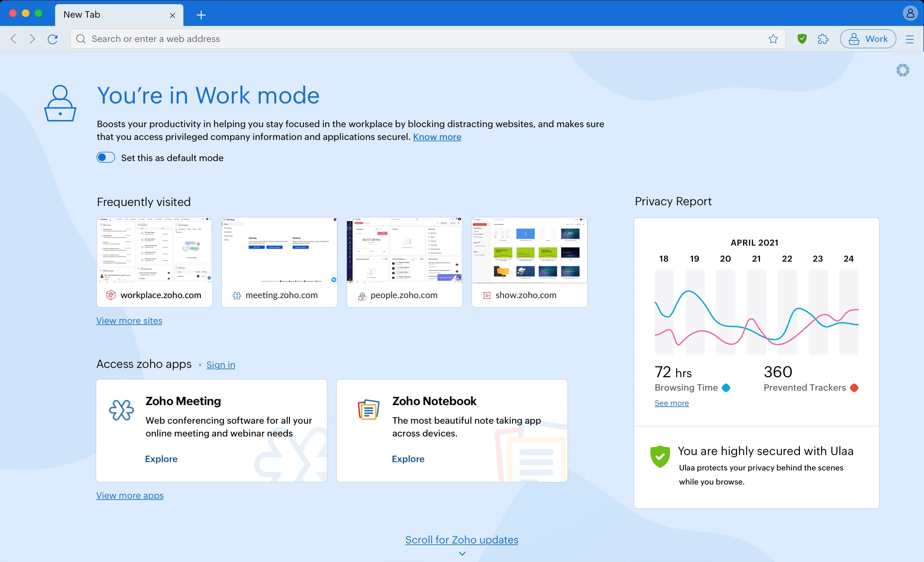
Task: Click the Ulaa shield security icon in toolbar
Action: coord(802,38)
